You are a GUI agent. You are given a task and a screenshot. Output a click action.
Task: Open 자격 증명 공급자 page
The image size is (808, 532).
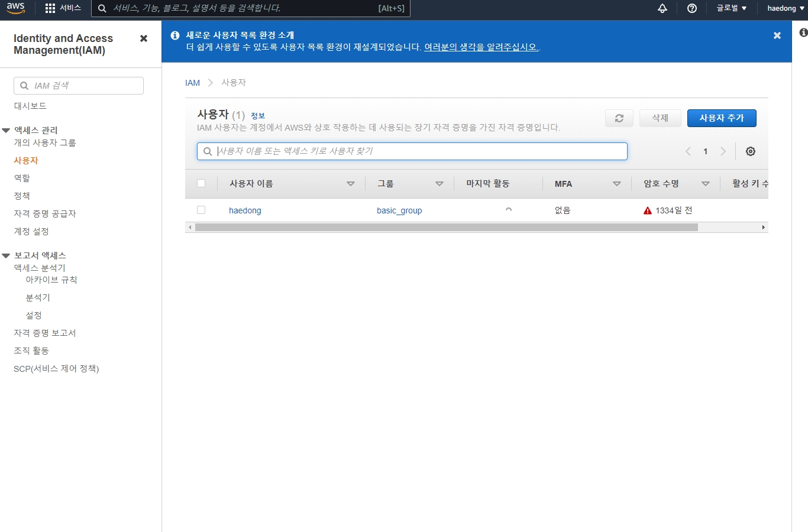tap(45, 213)
